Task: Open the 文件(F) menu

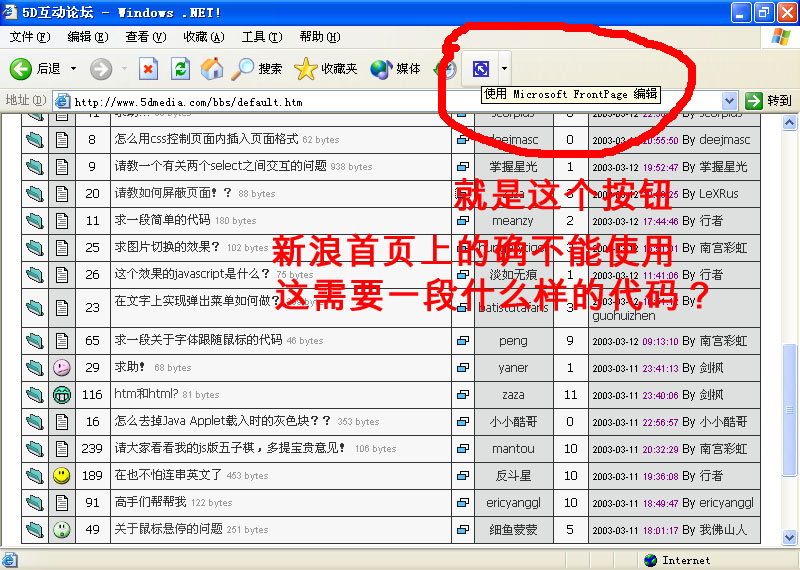Action: [30, 37]
